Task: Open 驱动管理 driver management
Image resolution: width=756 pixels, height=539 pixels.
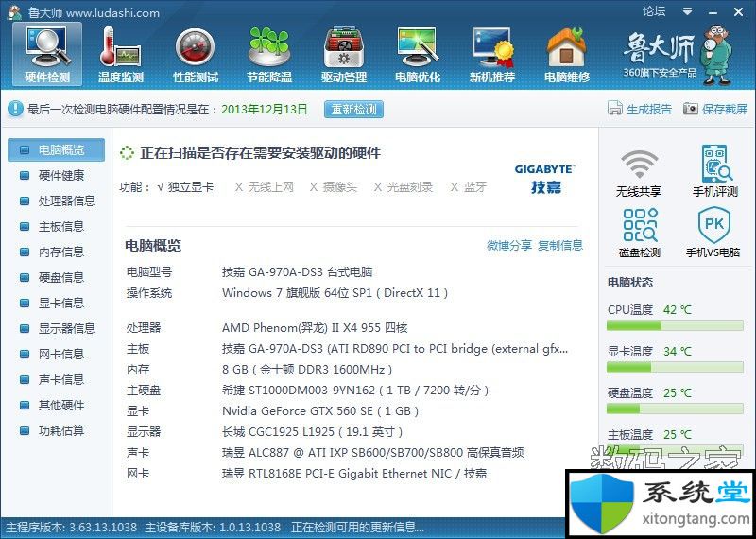Action: coord(344,54)
